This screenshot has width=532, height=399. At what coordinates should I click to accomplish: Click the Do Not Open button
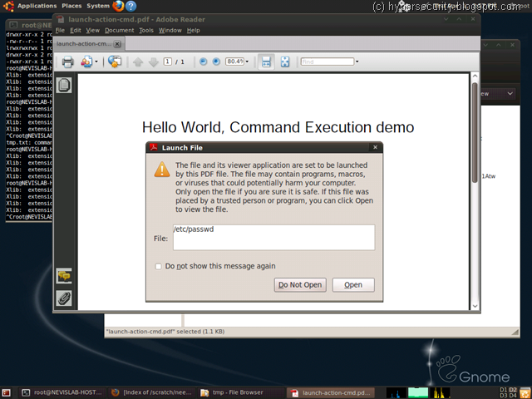[300, 285]
